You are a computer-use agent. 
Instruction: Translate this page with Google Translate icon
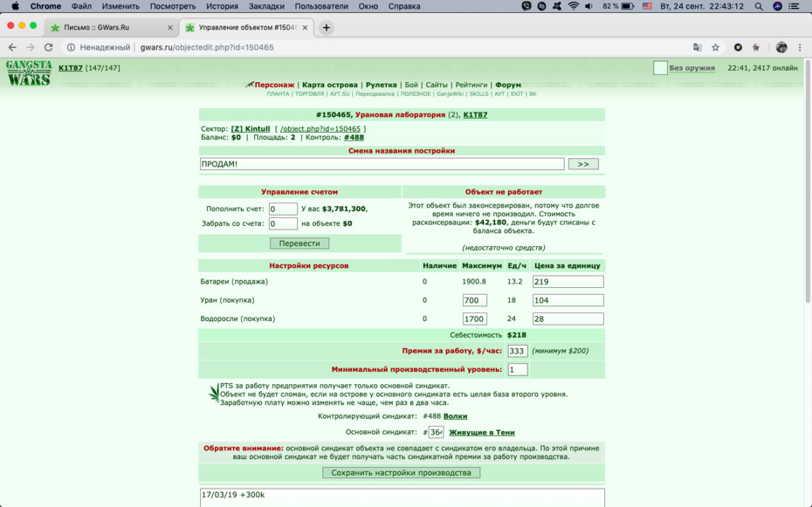pos(698,47)
